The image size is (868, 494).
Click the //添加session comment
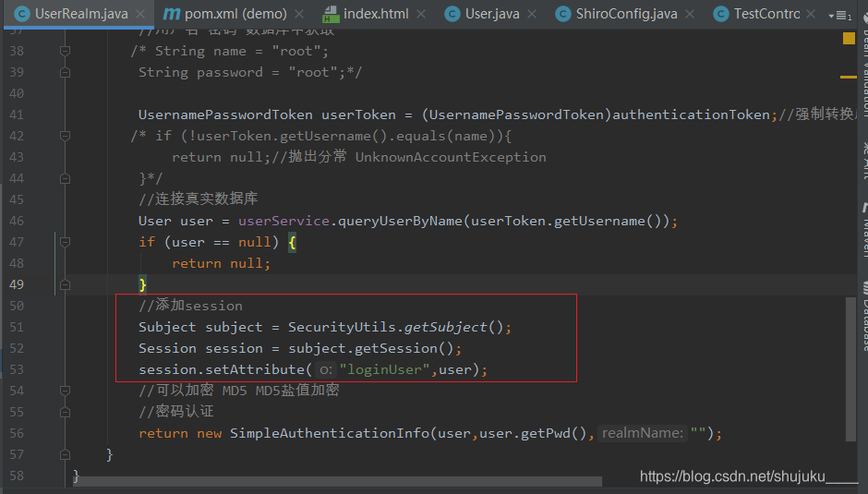[190, 306]
